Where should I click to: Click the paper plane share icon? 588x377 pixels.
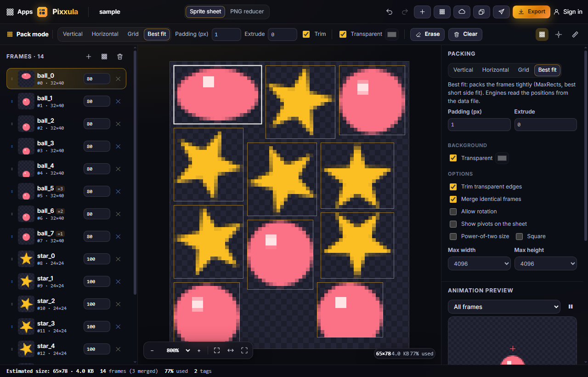point(501,12)
